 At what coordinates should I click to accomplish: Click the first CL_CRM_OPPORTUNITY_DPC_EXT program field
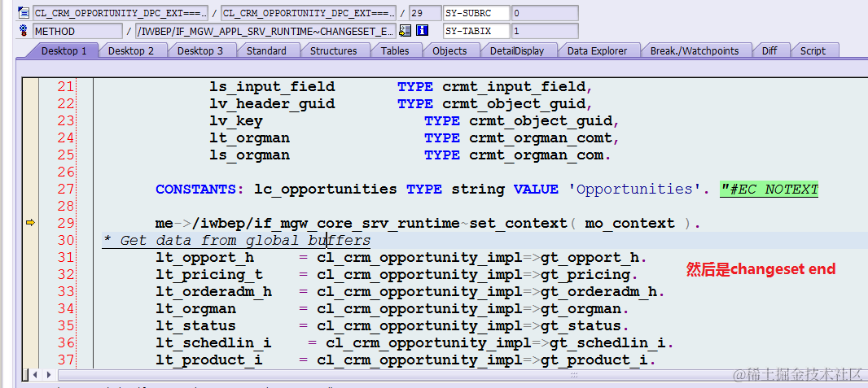121,13
